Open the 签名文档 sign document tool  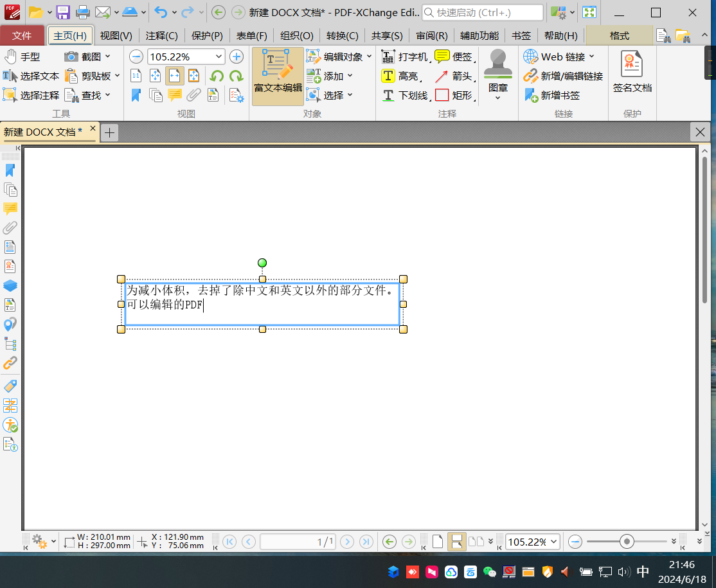[x=632, y=72]
